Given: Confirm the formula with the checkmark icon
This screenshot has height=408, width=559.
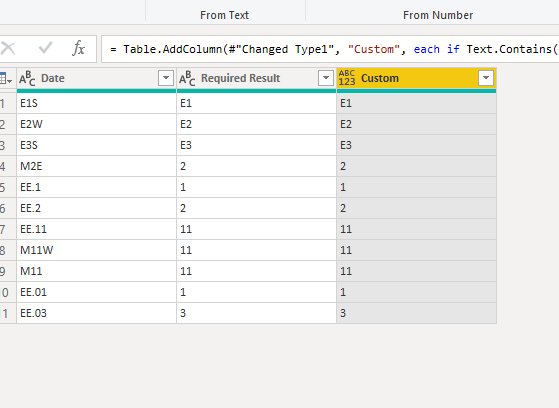Looking at the screenshot, I should pyautogui.click(x=45, y=48).
